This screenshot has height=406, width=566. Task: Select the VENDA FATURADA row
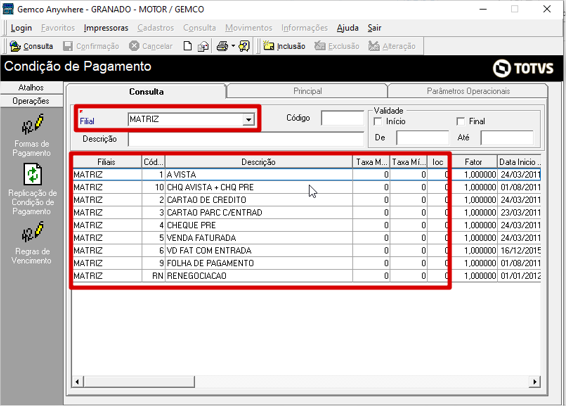tap(306, 238)
